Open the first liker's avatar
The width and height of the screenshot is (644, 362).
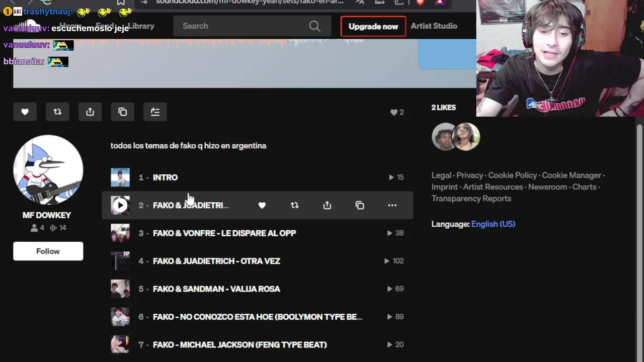tap(444, 137)
